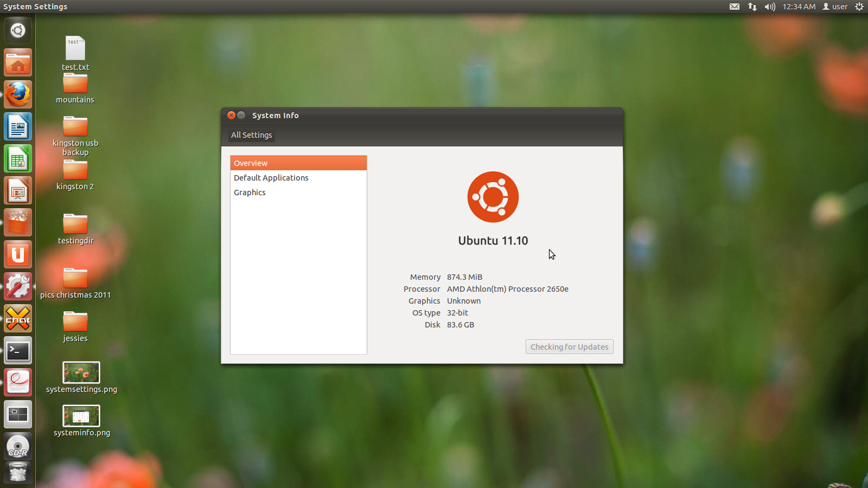Viewport: 868px width, 488px height.
Task: Open the clock showing 12:34 AM
Action: [799, 7]
